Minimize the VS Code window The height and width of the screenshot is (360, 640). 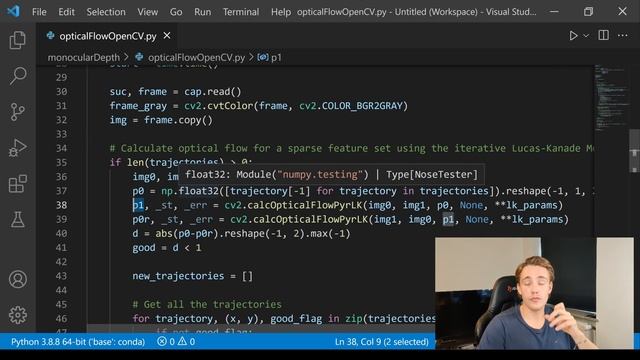pyautogui.click(x=554, y=11)
